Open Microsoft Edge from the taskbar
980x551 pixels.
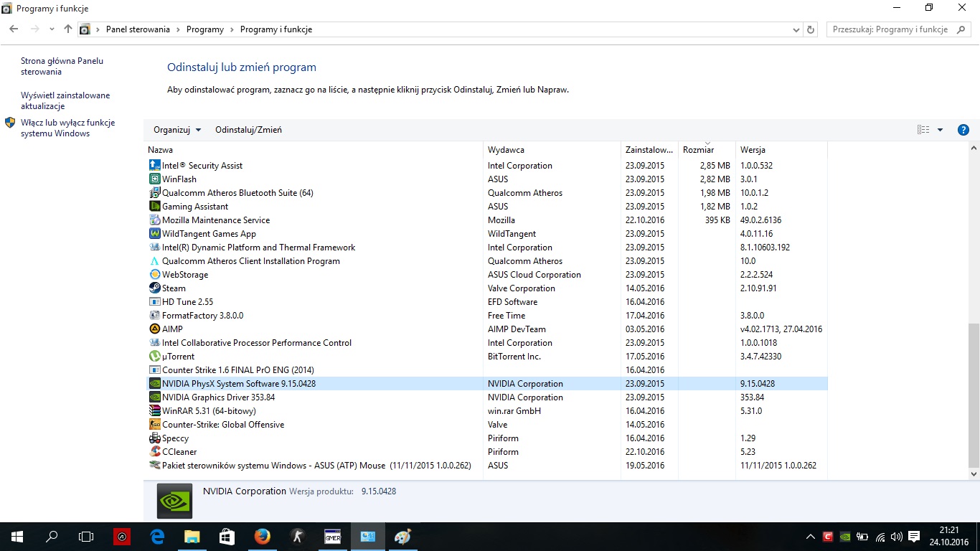(157, 536)
